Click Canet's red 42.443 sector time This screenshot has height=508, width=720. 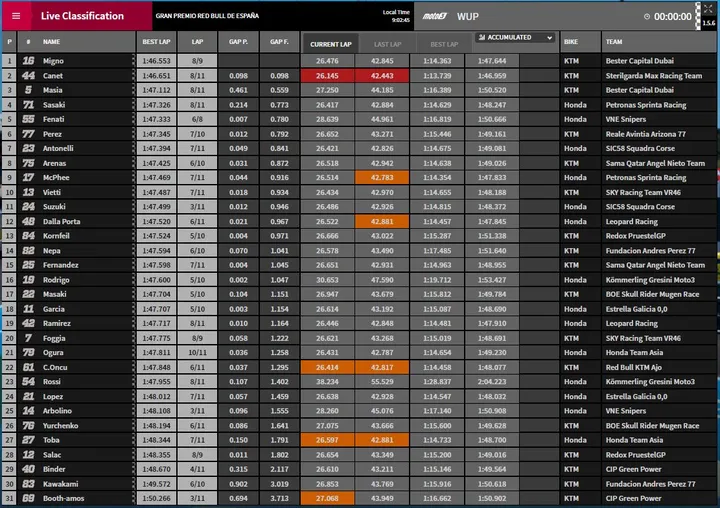(x=382, y=75)
